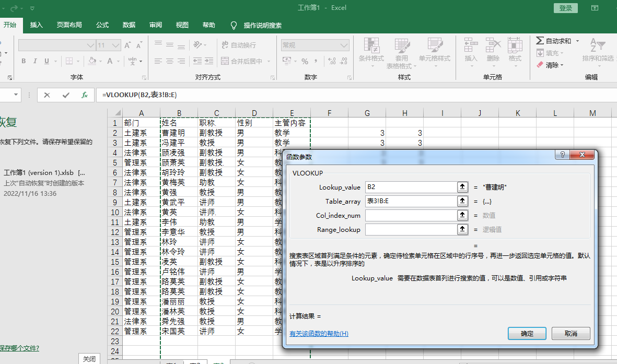
Task: Open conditional formatting (条件格式)
Action: click(371, 53)
